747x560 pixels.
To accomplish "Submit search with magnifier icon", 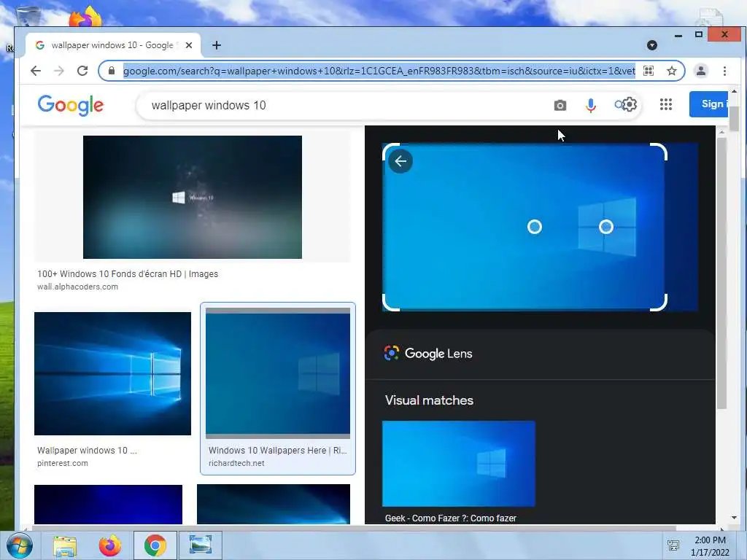I will click(x=619, y=105).
